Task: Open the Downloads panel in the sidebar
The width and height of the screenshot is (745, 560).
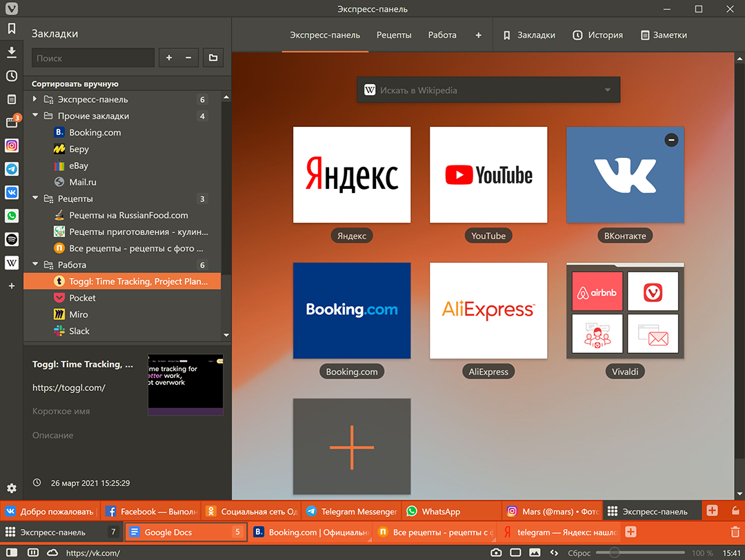Action: pos(12,52)
